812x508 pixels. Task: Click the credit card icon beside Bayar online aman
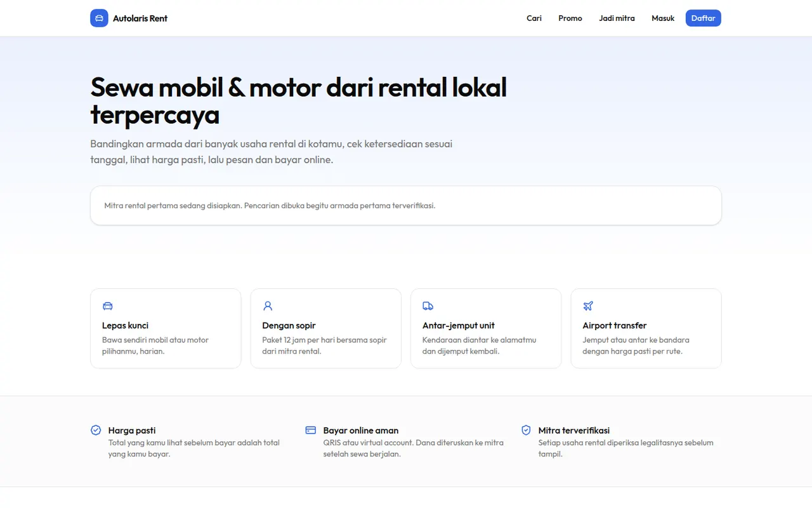[311, 431]
